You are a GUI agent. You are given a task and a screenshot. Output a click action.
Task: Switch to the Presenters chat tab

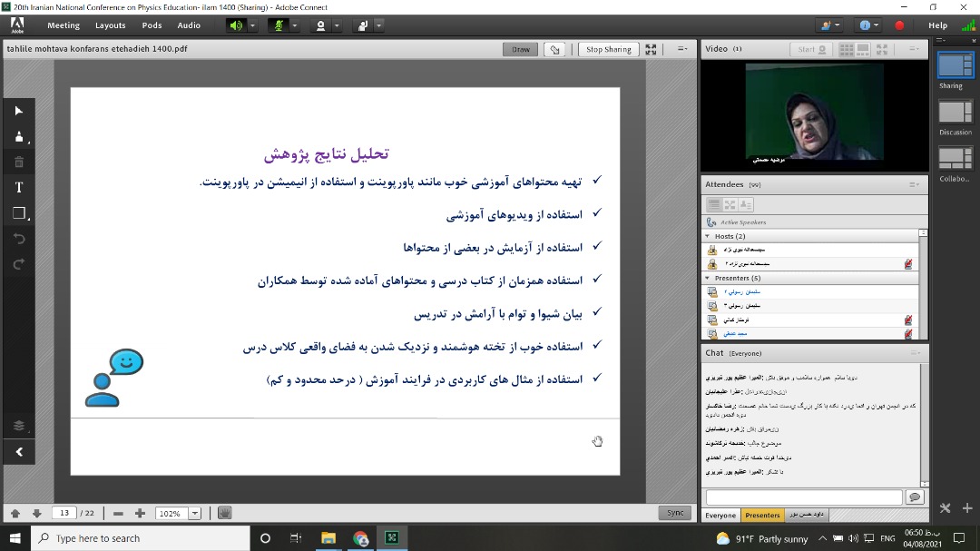click(x=762, y=515)
